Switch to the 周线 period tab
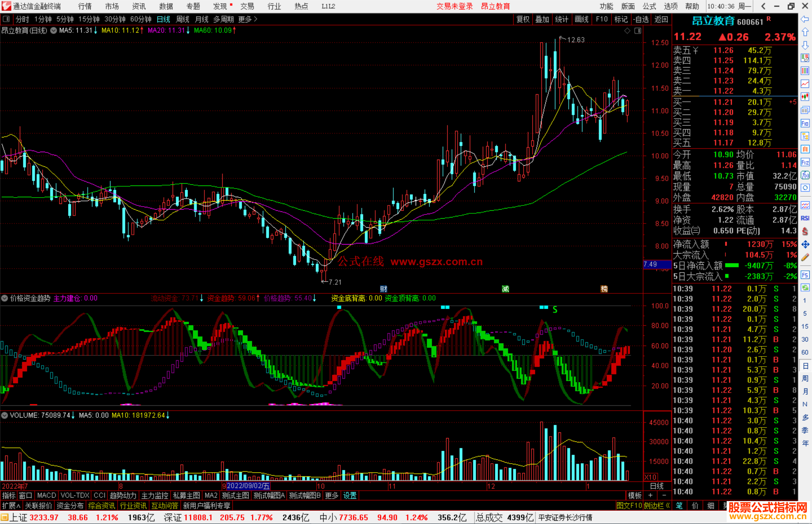 (182, 19)
